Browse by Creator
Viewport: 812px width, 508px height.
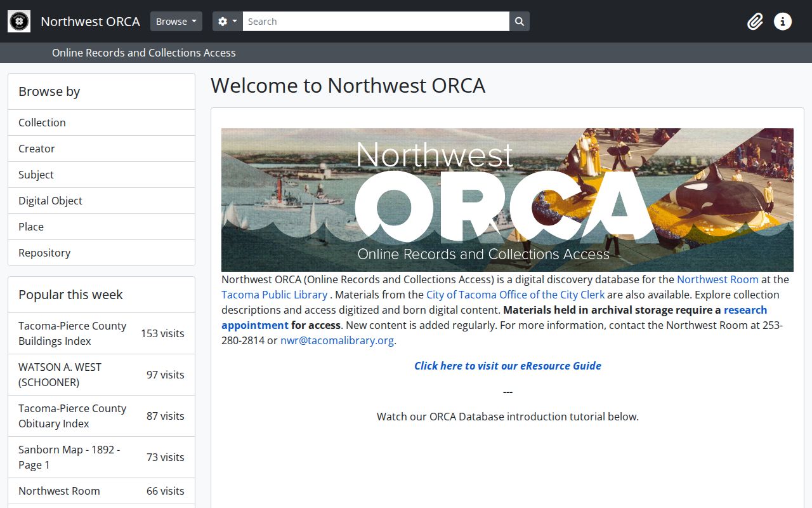101,149
